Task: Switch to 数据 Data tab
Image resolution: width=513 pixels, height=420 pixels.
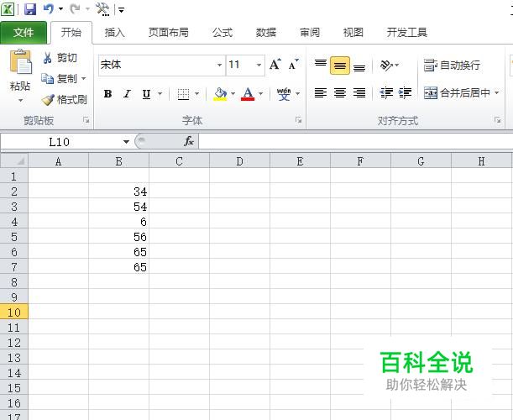Action: click(266, 33)
